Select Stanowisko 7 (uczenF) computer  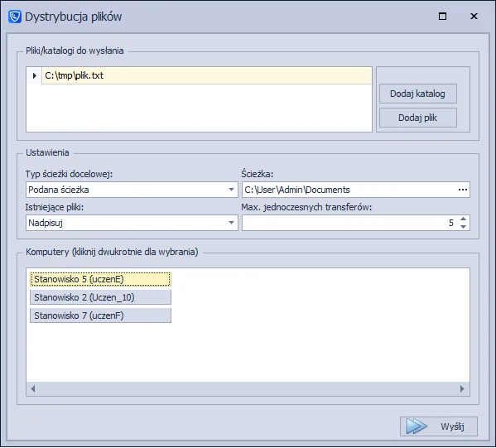[100, 316]
